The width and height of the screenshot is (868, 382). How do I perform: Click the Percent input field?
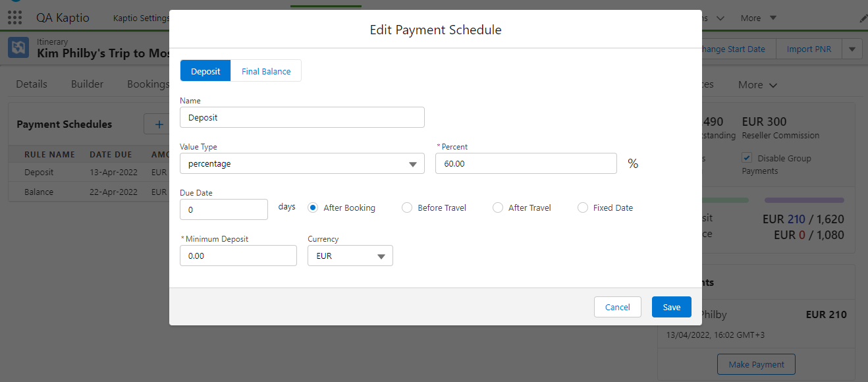pyautogui.click(x=526, y=163)
